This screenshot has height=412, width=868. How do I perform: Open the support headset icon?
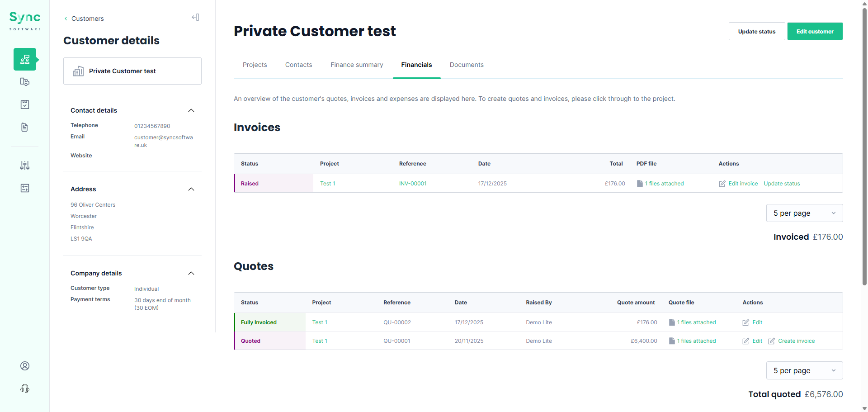pos(25,388)
